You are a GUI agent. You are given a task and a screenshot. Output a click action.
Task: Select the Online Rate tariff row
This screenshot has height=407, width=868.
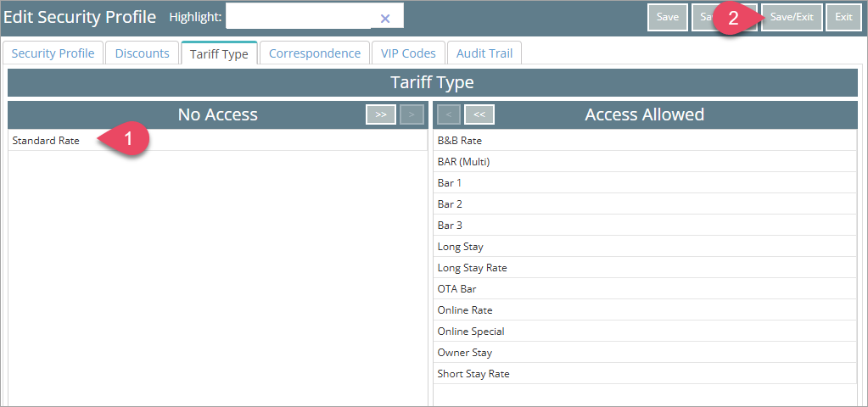tap(645, 310)
